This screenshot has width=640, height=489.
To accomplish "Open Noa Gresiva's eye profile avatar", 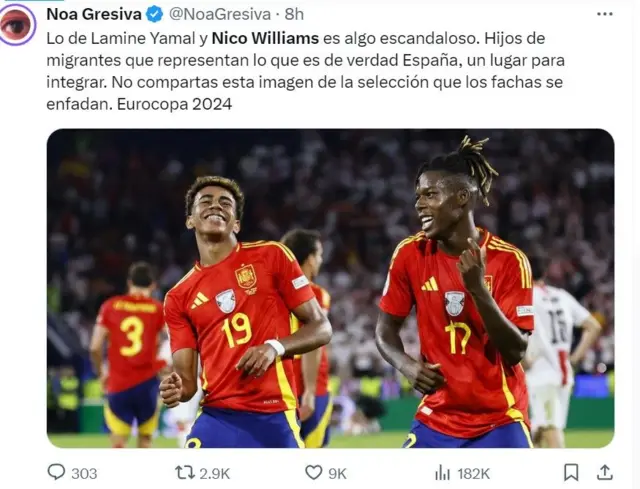I will point(18,24).
